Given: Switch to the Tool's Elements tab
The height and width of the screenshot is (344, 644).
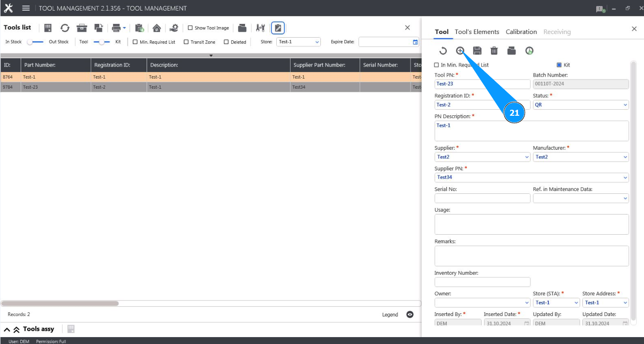Looking at the screenshot, I should pyautogui.click(x=477, y=32).
